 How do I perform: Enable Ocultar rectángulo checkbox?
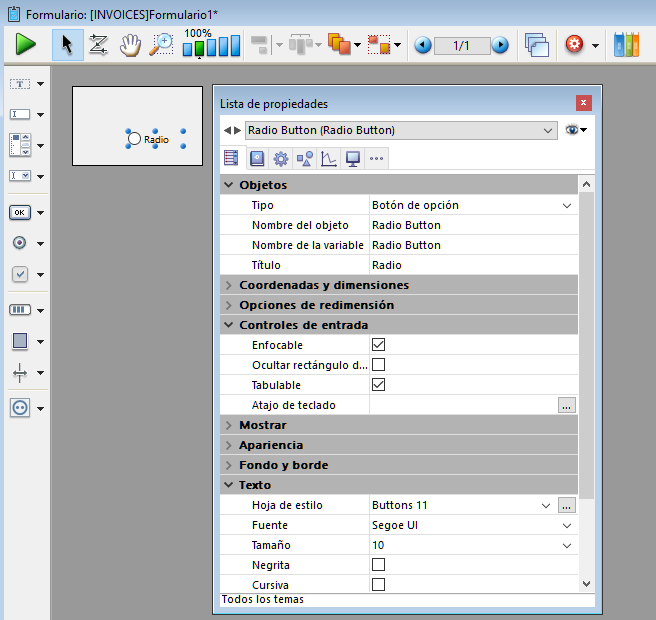pos(378,365)
